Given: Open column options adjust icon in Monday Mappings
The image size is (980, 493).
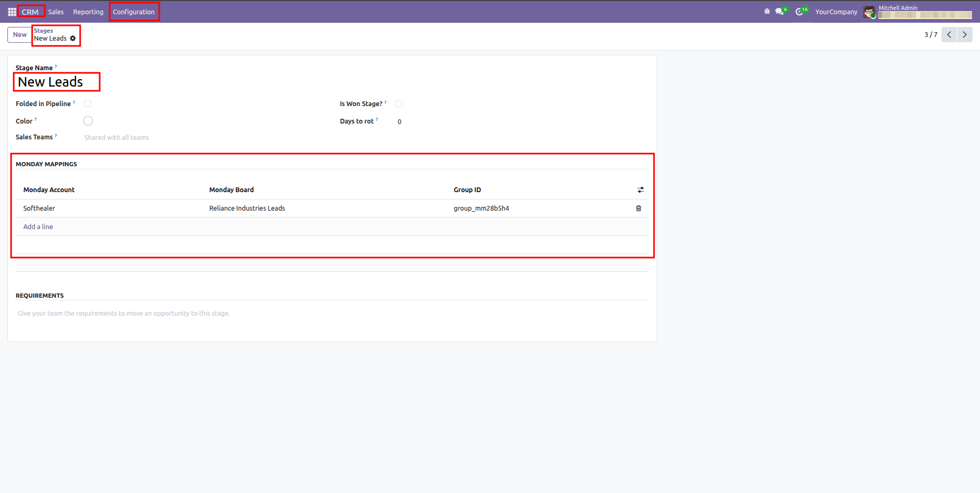Looking at the screenshot, I should (640, 190).
